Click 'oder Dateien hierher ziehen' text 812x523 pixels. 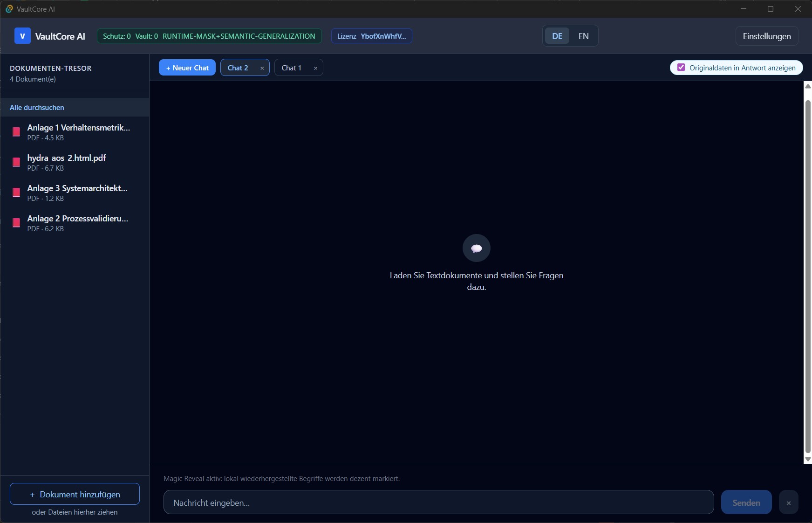[x=75, y=512]
